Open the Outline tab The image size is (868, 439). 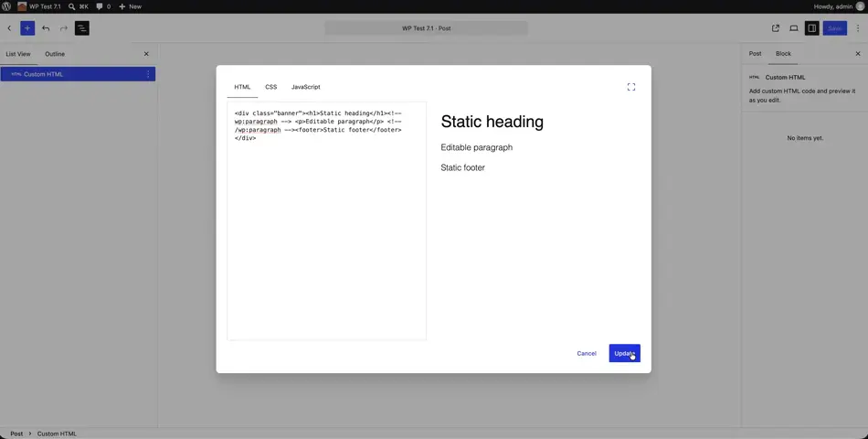point(55,54)
